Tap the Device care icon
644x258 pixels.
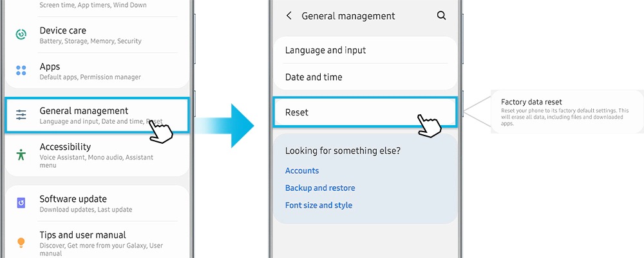[x=21, y=35]
